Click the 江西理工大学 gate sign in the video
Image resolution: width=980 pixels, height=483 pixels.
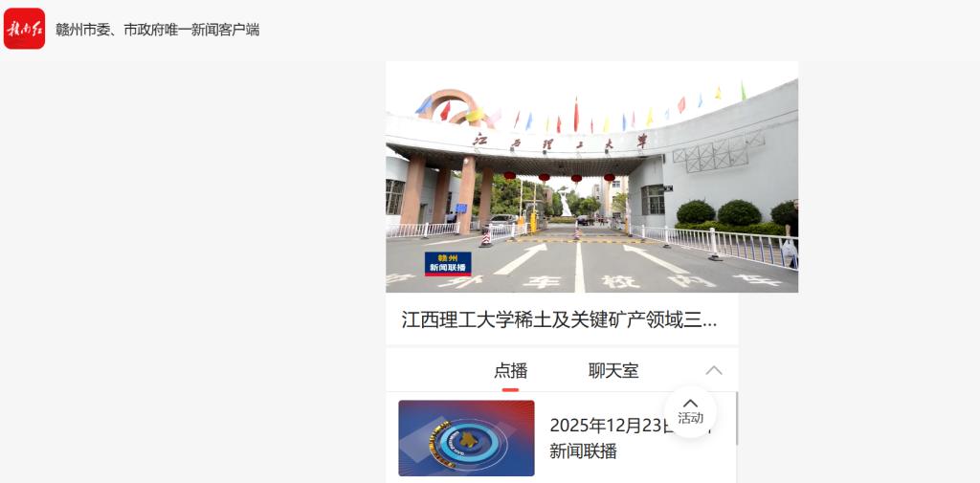[x=561, y=141]
